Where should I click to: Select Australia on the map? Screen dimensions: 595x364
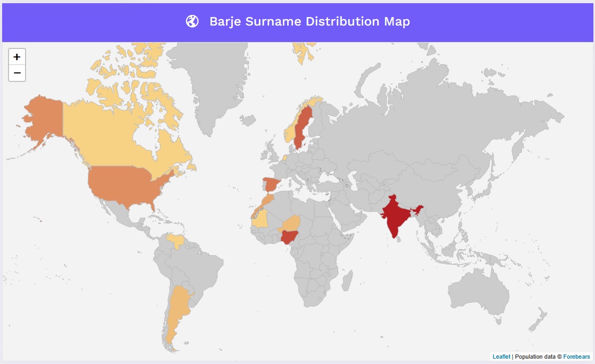pyautogui.click(x=479, y=292)
